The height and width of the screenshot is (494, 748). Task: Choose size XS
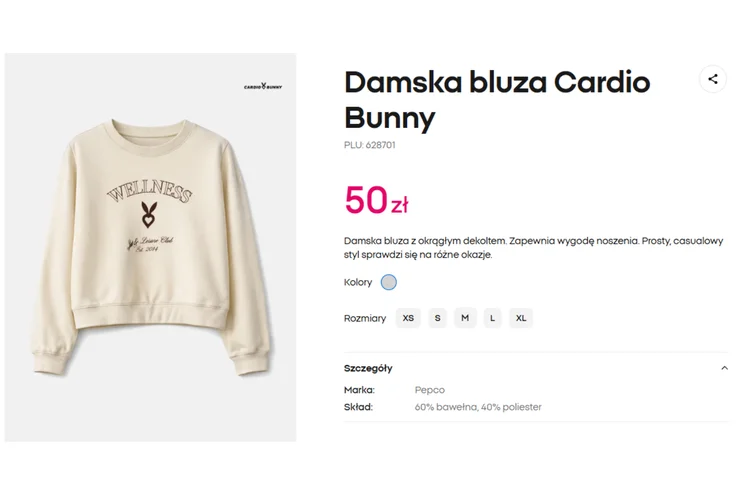(408, 318)
